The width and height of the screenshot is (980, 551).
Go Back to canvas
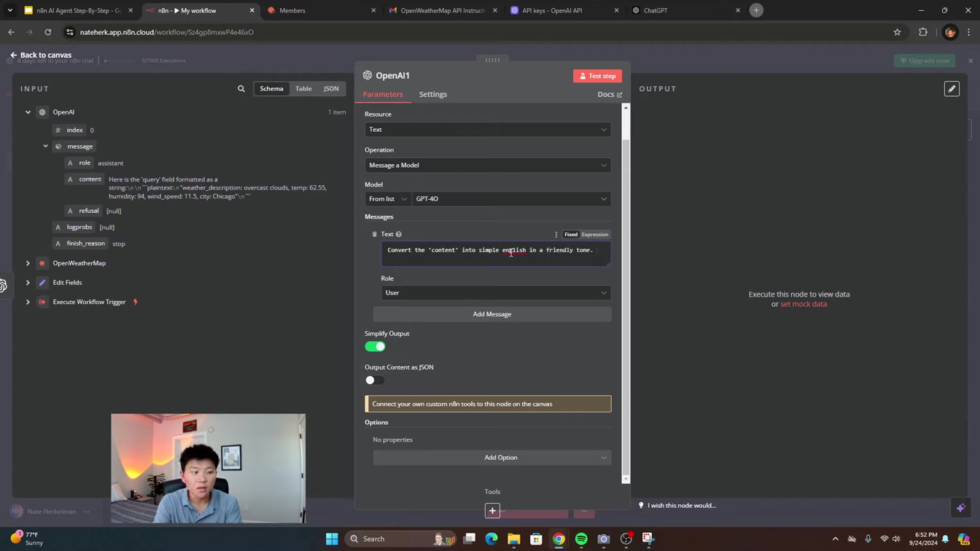[41, 55]
